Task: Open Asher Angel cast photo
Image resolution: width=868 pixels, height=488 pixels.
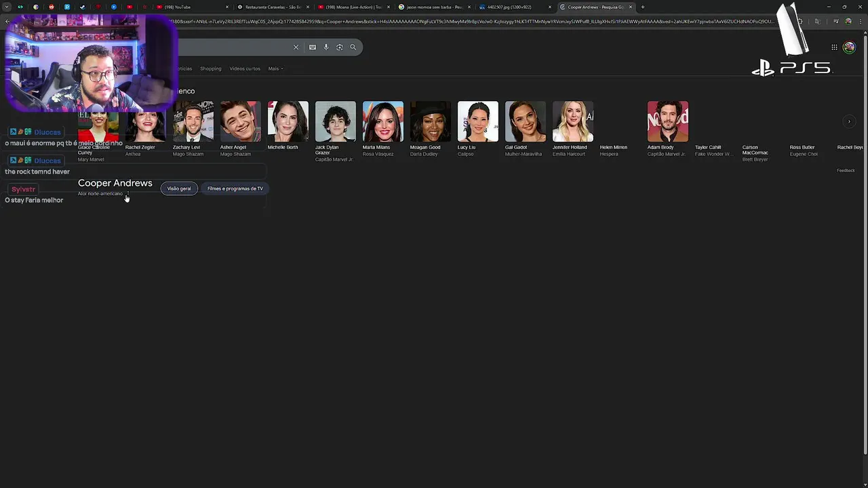Action: pos(241,121)
